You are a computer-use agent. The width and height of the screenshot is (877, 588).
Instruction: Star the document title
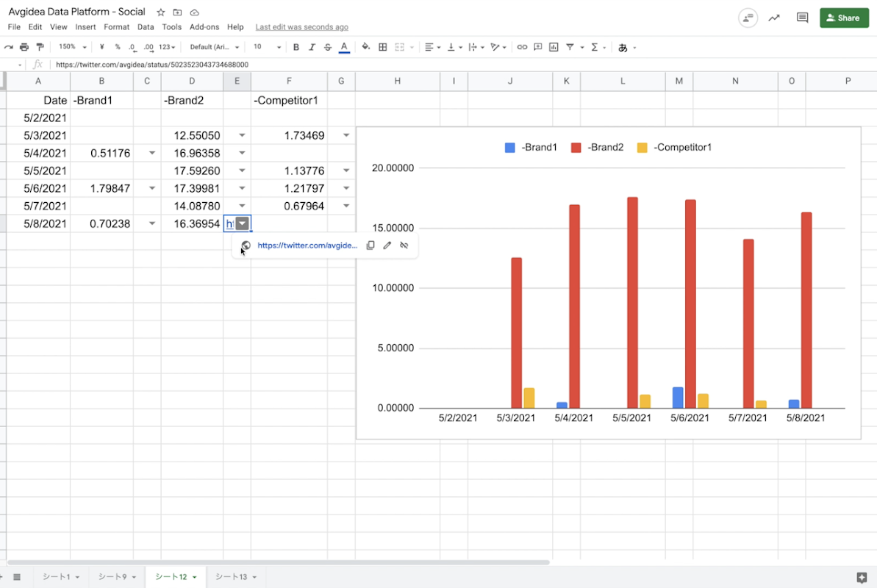(160, 12)
